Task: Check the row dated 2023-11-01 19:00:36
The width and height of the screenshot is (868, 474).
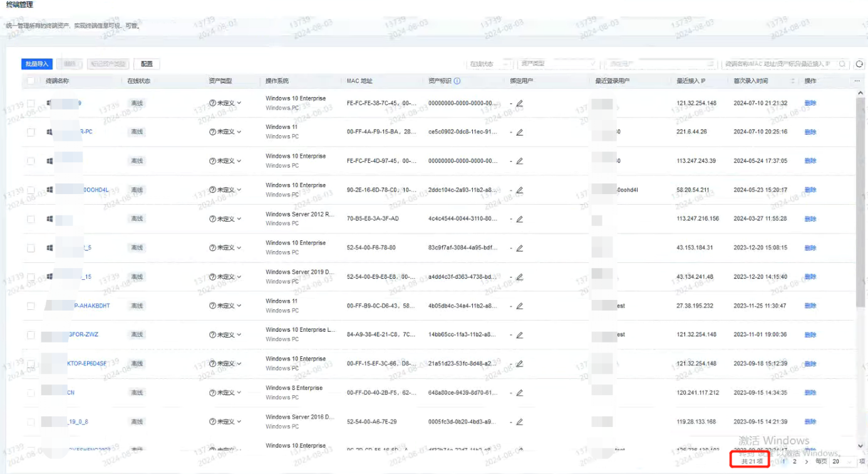Action: [x=31, y=335]
